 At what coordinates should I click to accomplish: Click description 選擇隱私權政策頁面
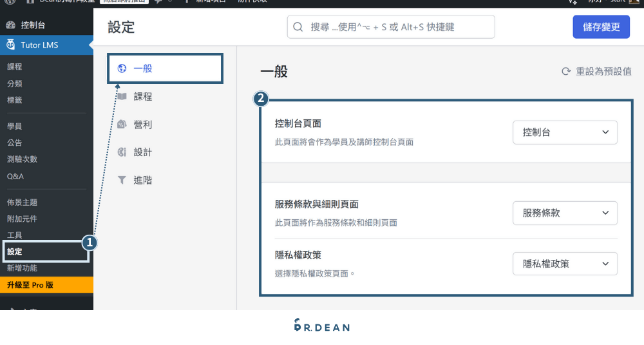tap(315, 274)
